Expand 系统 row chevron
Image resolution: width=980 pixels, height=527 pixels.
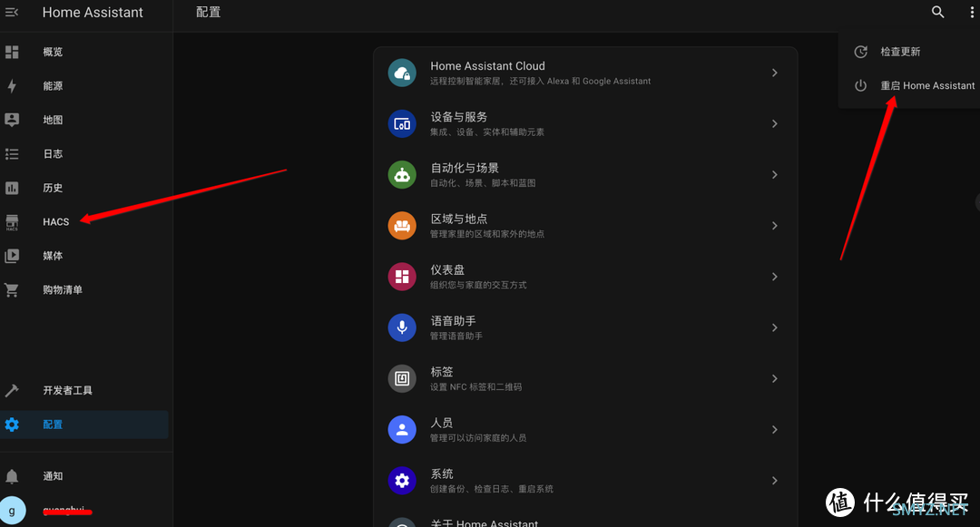(x=774, y=481)
